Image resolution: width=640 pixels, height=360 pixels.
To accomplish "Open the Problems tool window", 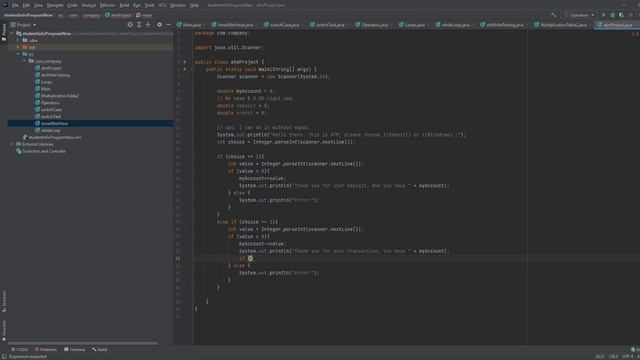I will tap(46, 350).
